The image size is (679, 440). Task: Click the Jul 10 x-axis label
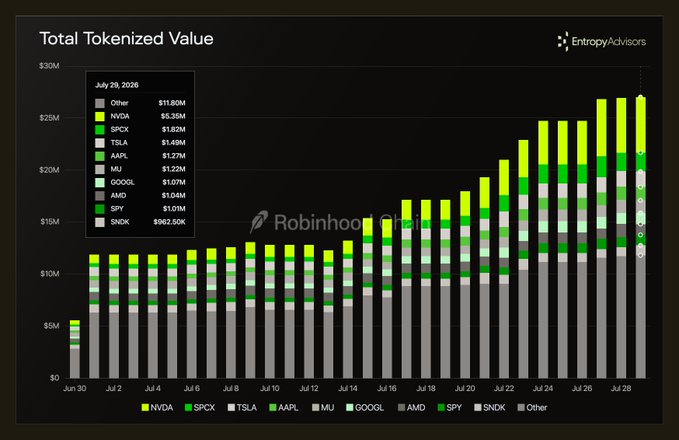click(270, 388)
